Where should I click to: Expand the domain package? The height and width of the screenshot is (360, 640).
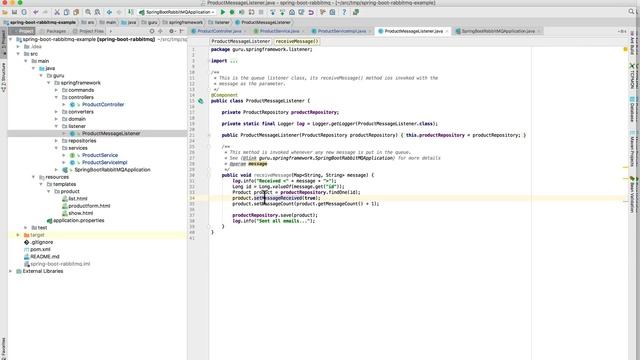pyautogui.click(x=56, y=119)
